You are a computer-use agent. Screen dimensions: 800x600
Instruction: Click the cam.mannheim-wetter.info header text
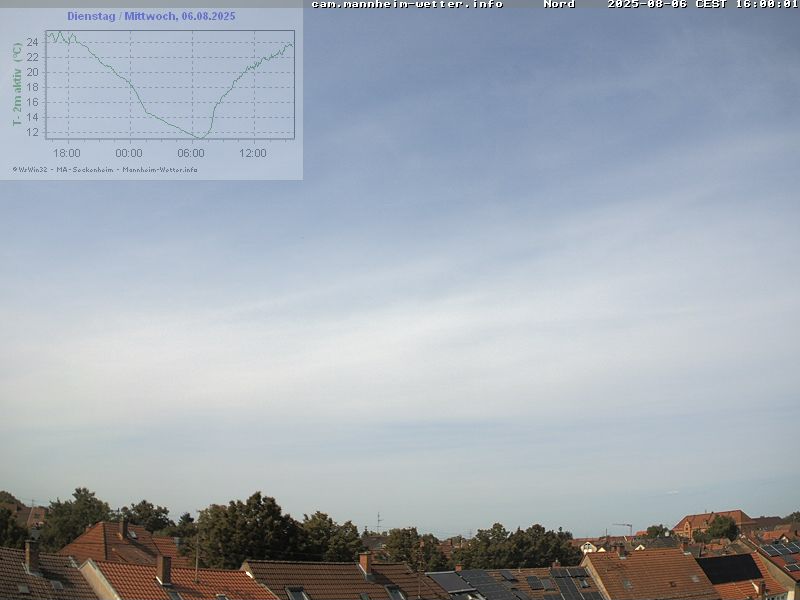click(406, 4)
